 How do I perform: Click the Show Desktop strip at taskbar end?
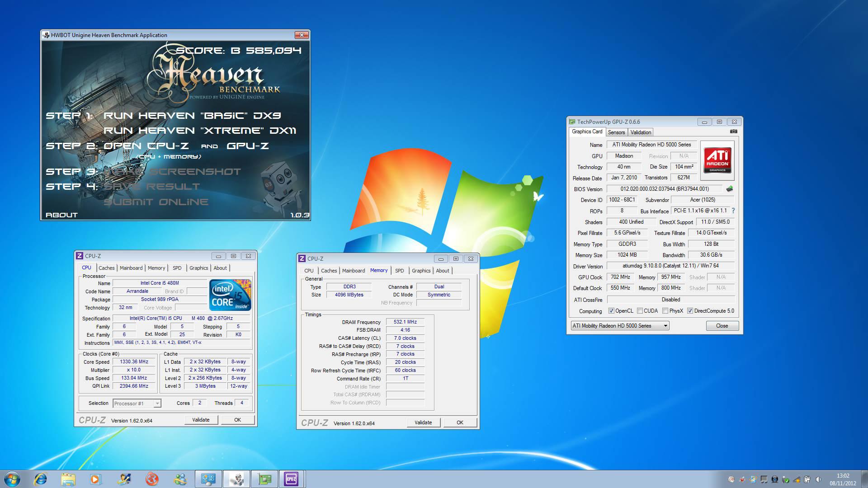(x=865, y=479)
